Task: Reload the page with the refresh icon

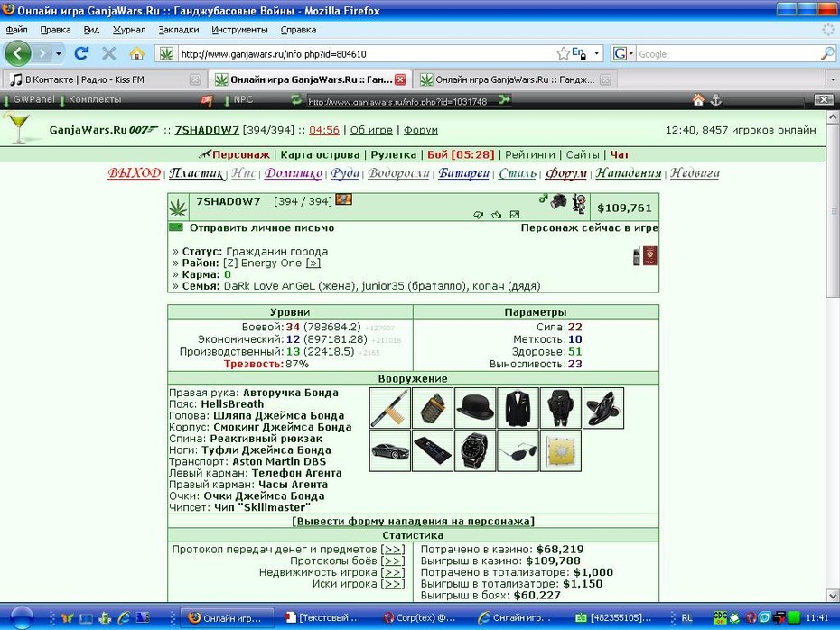Action: tap(81, 53)
